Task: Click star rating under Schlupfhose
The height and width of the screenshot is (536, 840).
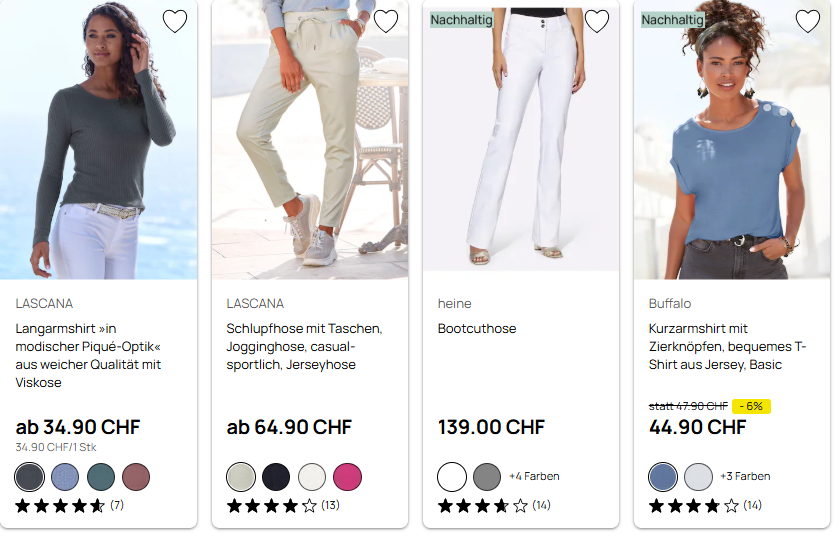Action: point(272,506)
